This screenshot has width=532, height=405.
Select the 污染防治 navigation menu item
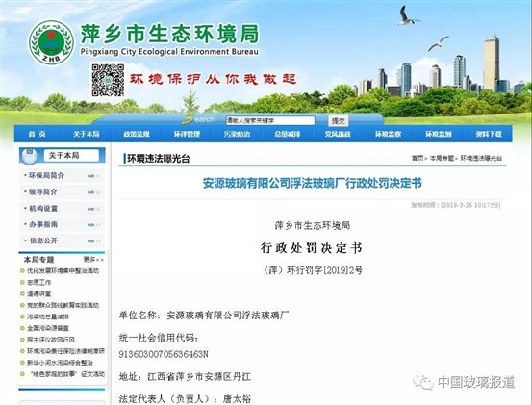point(237,135)
